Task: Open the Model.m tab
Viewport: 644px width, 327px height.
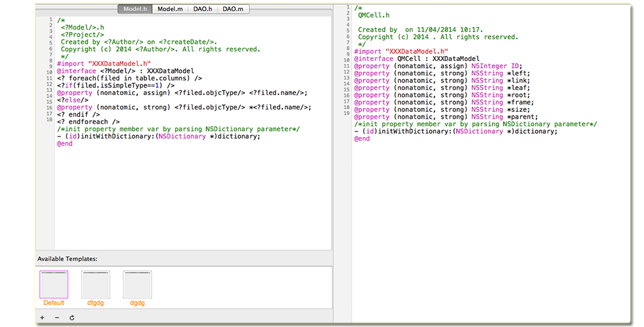Action: 170,9
